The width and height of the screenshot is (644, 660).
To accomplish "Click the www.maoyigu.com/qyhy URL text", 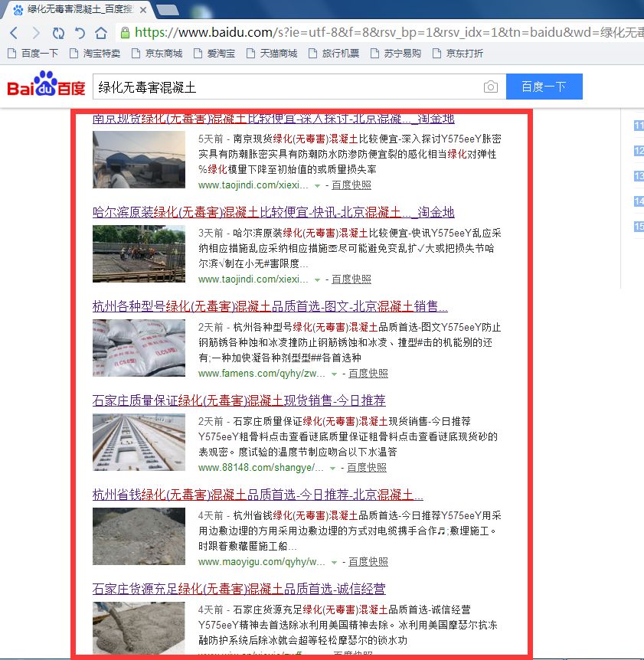I will tap(262, 562).
